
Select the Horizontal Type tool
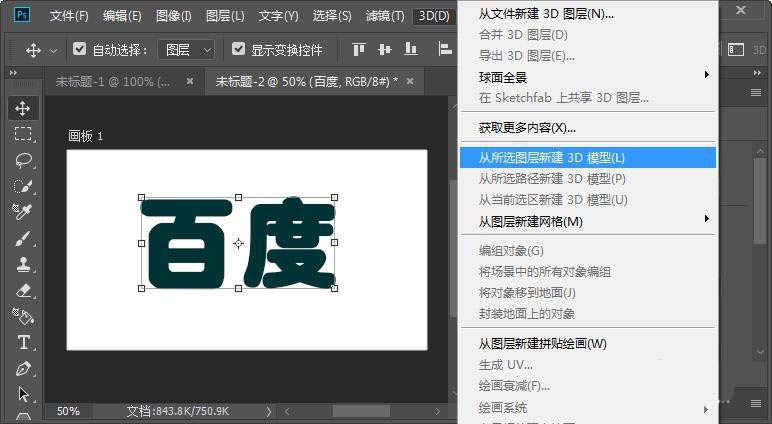pyautogui.click(x=23, y=342)
